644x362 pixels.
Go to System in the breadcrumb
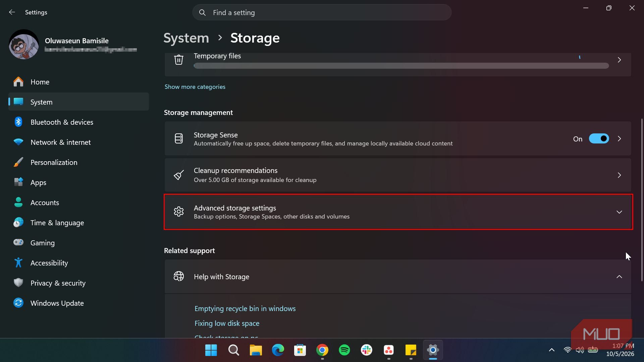186,38
